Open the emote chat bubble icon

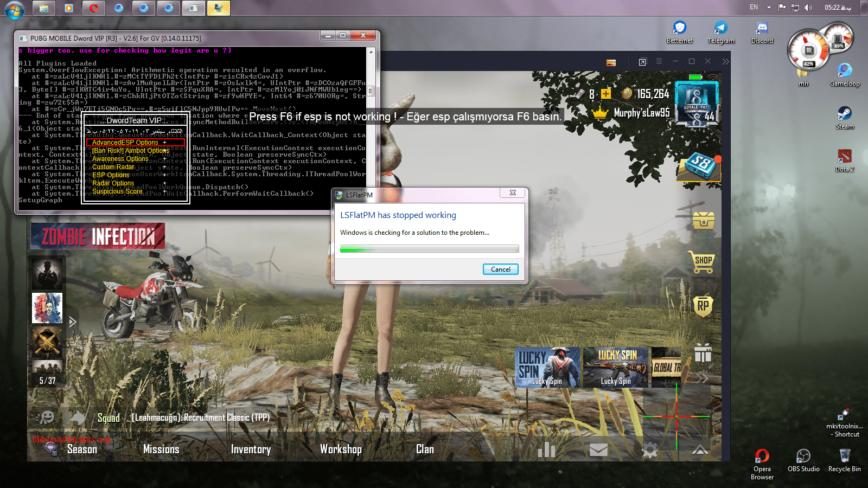pos(46,417)
